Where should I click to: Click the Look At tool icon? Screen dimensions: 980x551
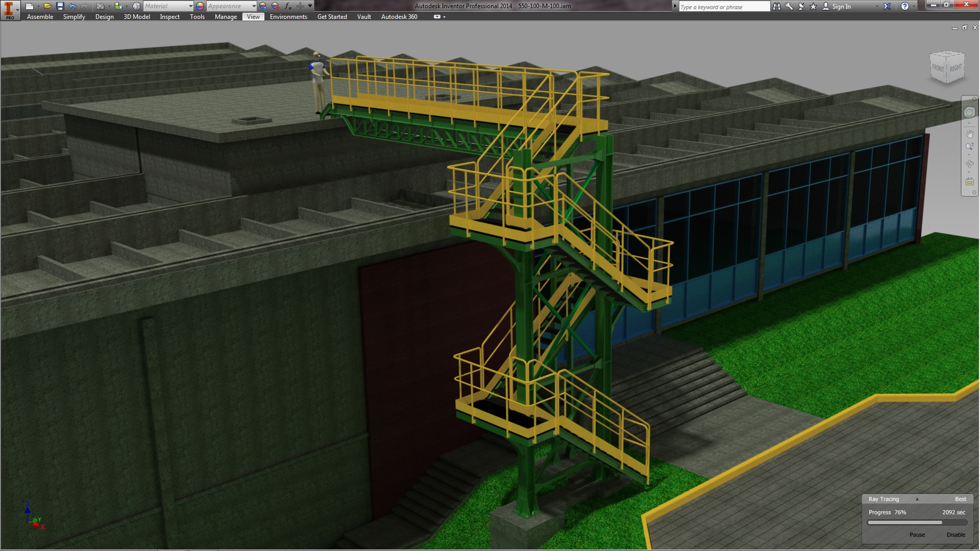(x=969, y=182)
